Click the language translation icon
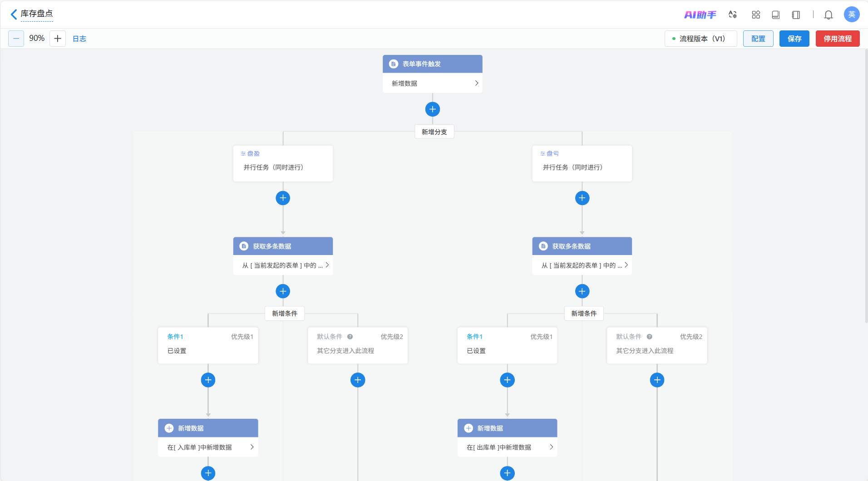Image resolution: width=868 pixels, height=481 pixels. coord(732,15)
